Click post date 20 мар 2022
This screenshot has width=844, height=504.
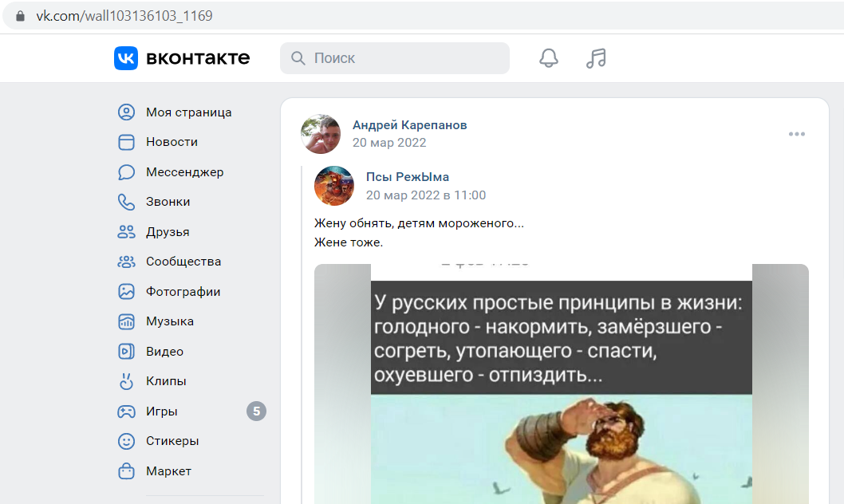click(389, 143)
